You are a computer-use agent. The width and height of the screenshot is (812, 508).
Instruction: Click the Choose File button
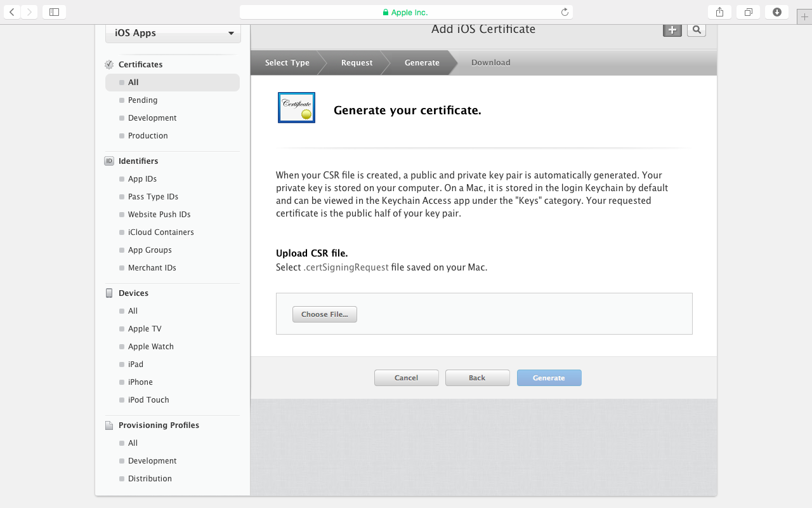tap(325, 314)
